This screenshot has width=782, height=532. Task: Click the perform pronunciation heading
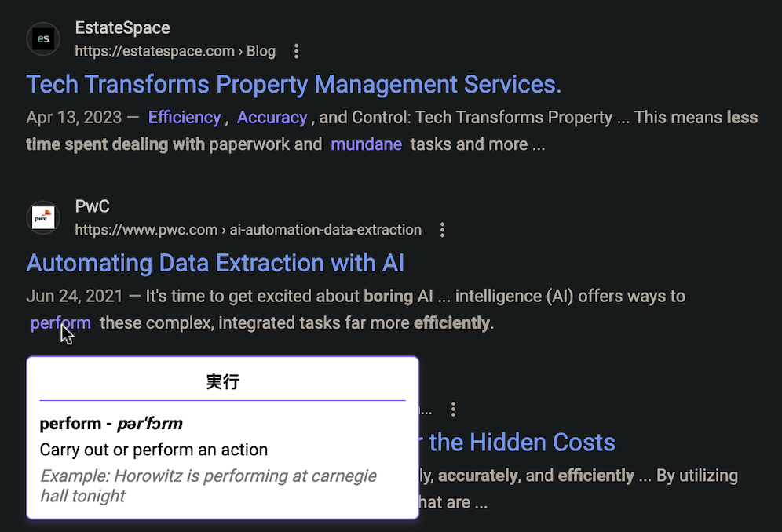pos(111,423)
